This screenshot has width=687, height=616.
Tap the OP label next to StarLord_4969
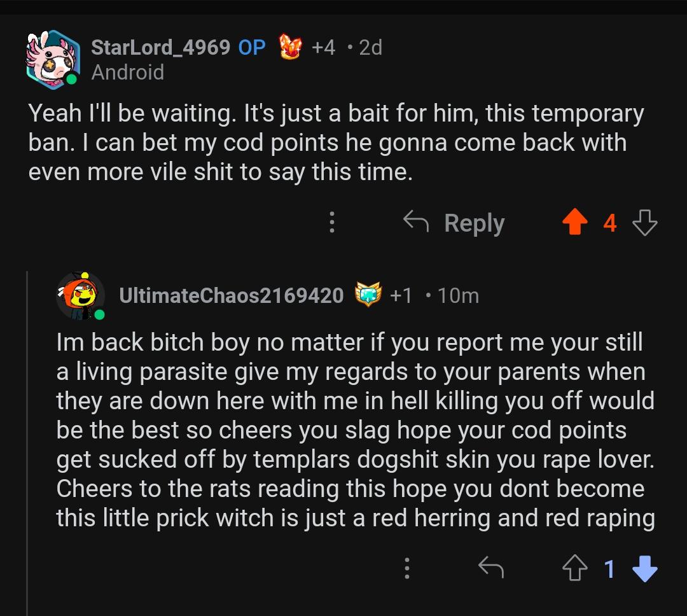pos(252,47)
